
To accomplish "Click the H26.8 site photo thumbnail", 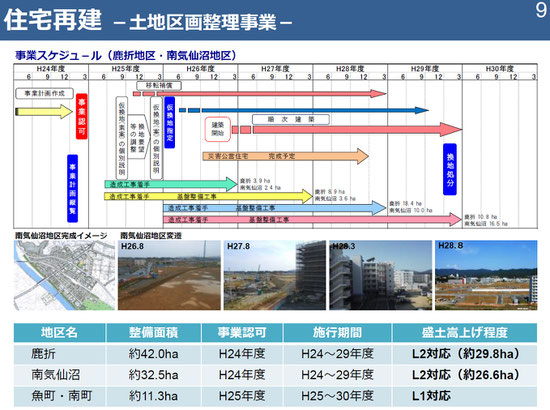I will (169, 275).
